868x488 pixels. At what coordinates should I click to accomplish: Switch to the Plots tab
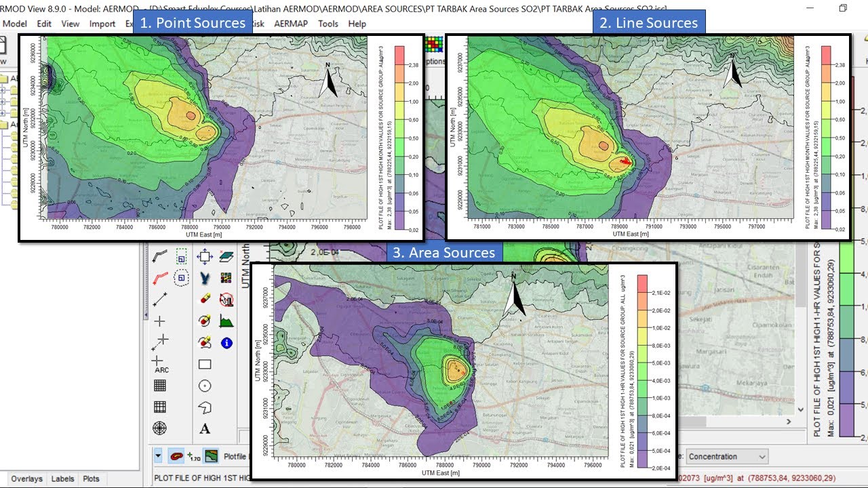[91, 479]
